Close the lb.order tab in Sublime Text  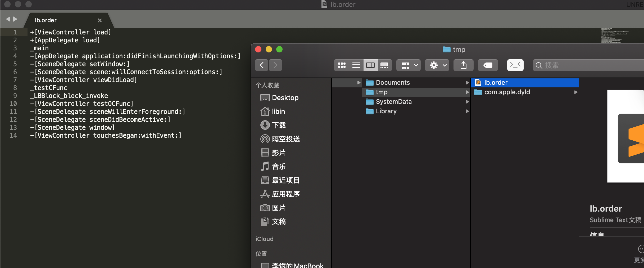[100, 20]
